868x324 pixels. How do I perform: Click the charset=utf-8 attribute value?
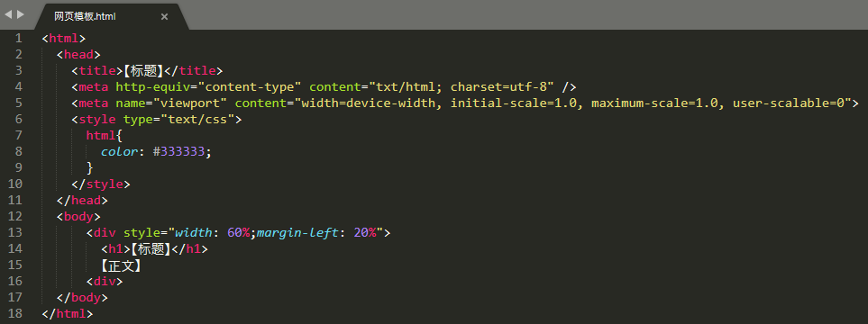[x=498, y=86]
